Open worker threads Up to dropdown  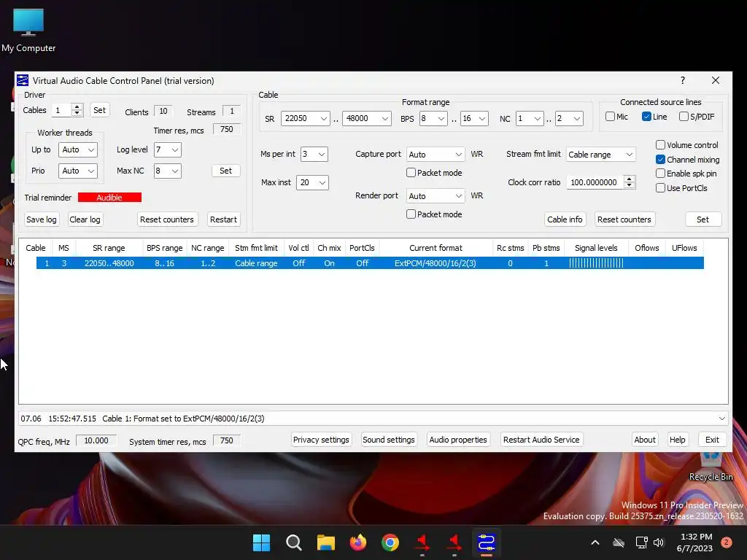(77, 149)
